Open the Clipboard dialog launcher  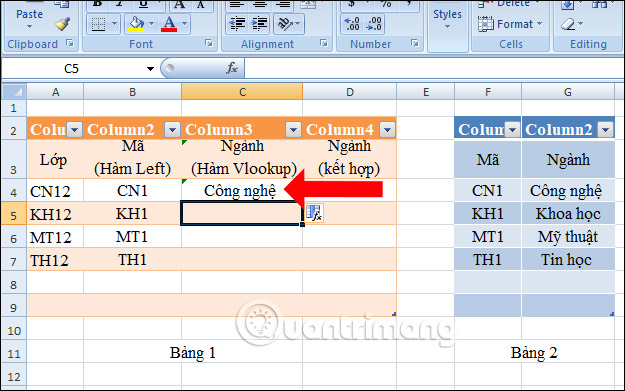pyautogui.click(x=70, y=43)
